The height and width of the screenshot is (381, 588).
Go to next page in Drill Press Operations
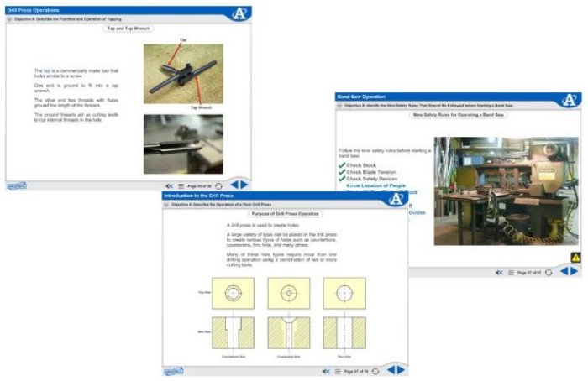tap(244, 185)
